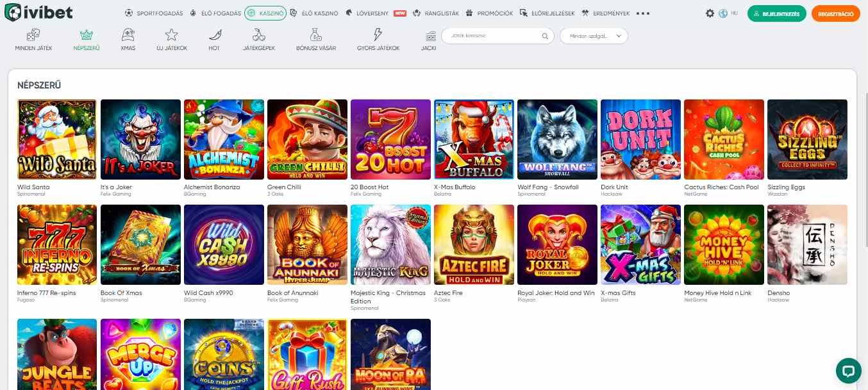
Task: Focus the game search field
Action: click(x=497, y=36)
